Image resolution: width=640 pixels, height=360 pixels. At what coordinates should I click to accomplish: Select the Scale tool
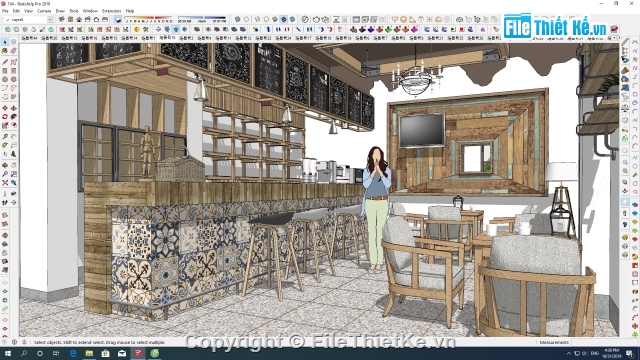[5, 125]
